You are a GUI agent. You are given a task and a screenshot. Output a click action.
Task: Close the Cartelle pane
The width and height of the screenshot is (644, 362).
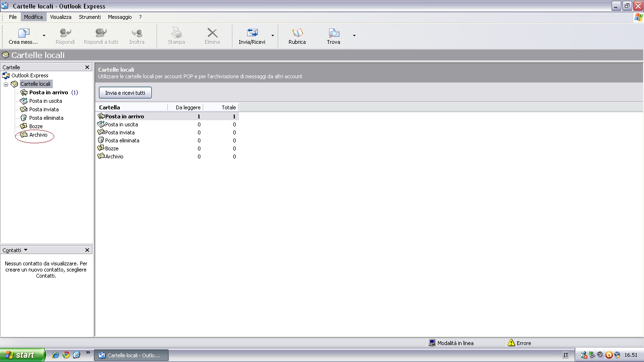[x=87, y=67]
